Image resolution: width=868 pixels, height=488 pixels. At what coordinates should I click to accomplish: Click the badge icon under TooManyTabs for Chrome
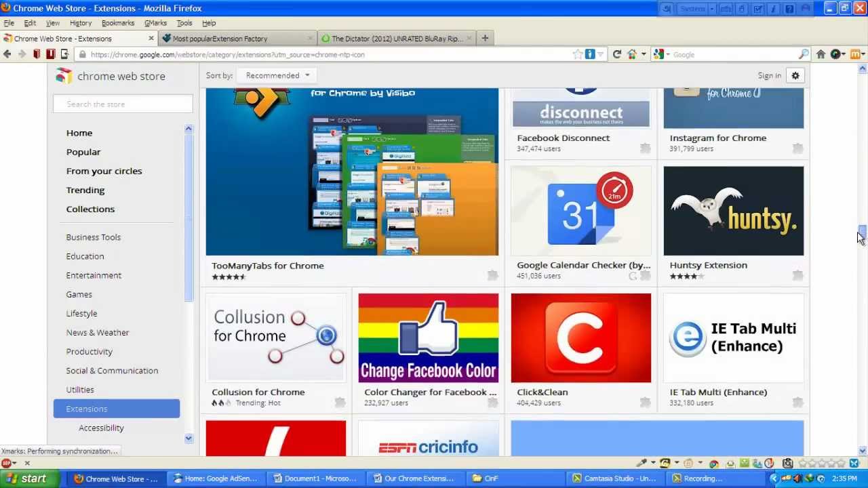click(x=492, y=275)
